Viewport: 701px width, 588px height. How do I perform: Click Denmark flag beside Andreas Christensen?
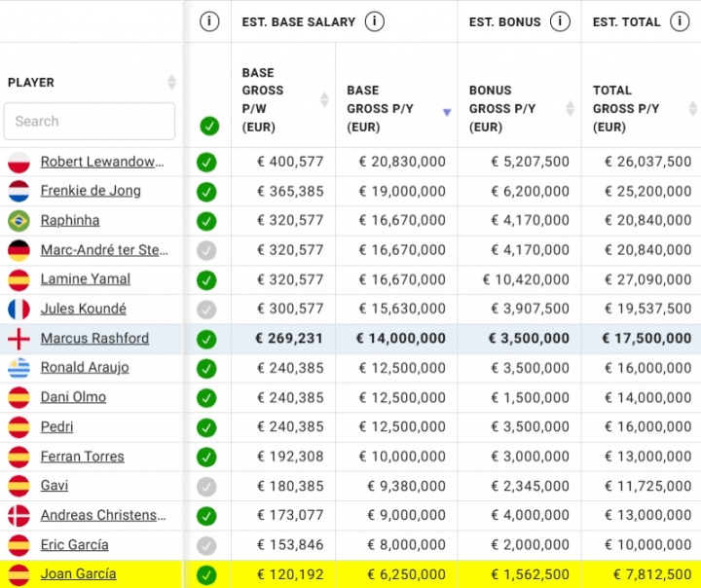tap(18, 515)
